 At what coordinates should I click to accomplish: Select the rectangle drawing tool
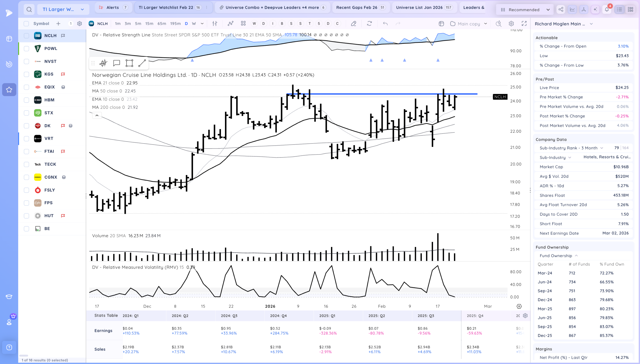[x=129, y=63]
